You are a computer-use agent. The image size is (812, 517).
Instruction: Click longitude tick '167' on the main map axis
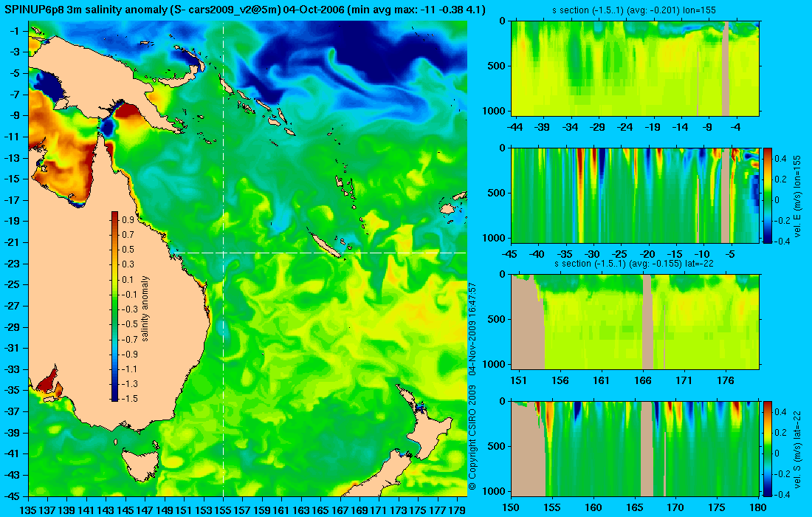340,510
